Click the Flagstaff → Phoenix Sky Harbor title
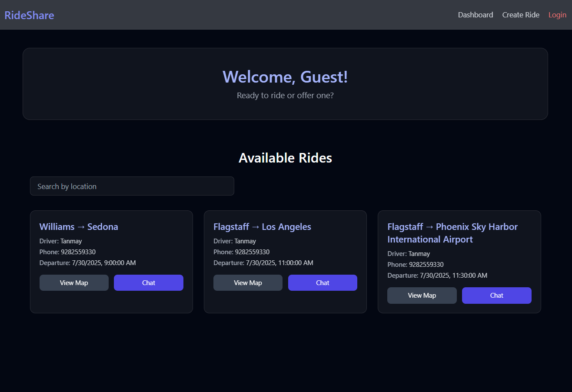Image resolution: width=572 pixels, height=392 pixels. click(452, 233)
